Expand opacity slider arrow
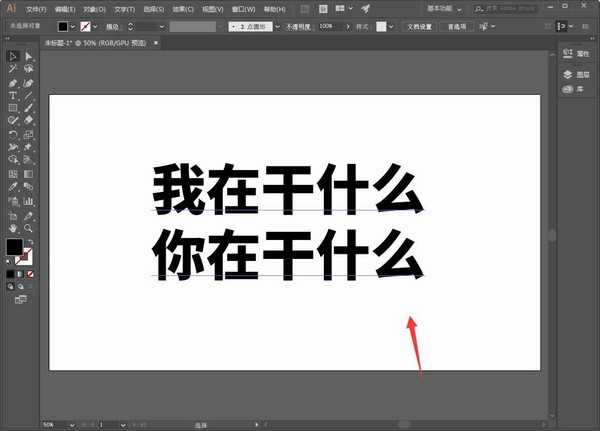 click(x=348, y=26)
